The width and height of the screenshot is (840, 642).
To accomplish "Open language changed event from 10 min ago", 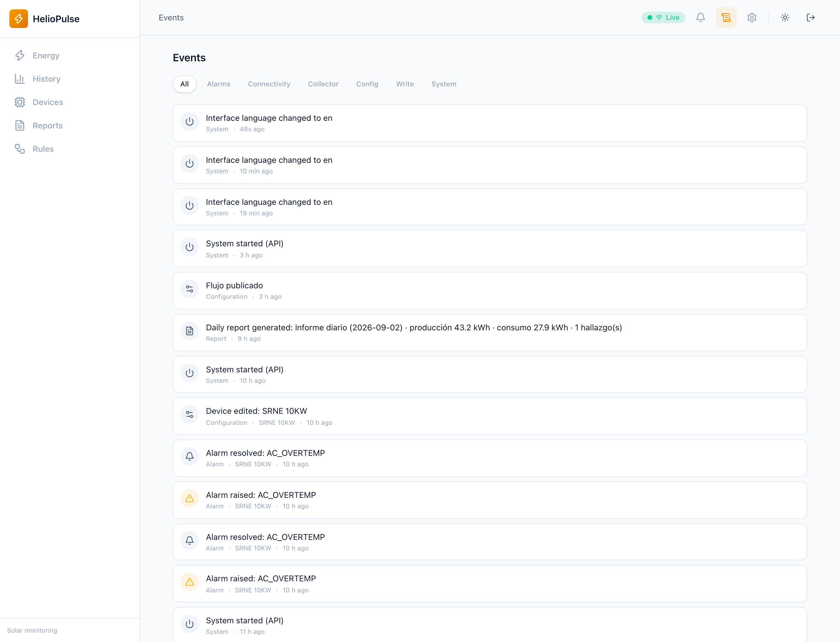I will (490, 165).
